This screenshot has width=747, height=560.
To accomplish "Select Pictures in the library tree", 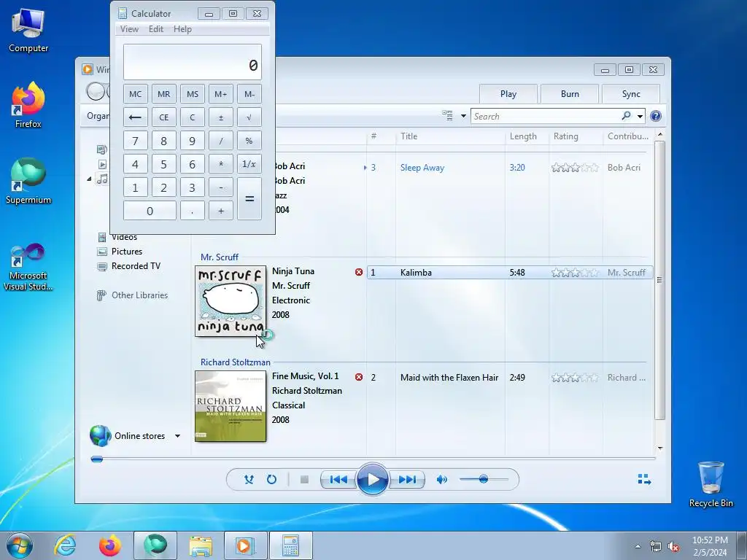I will click(x=127, y=252).
